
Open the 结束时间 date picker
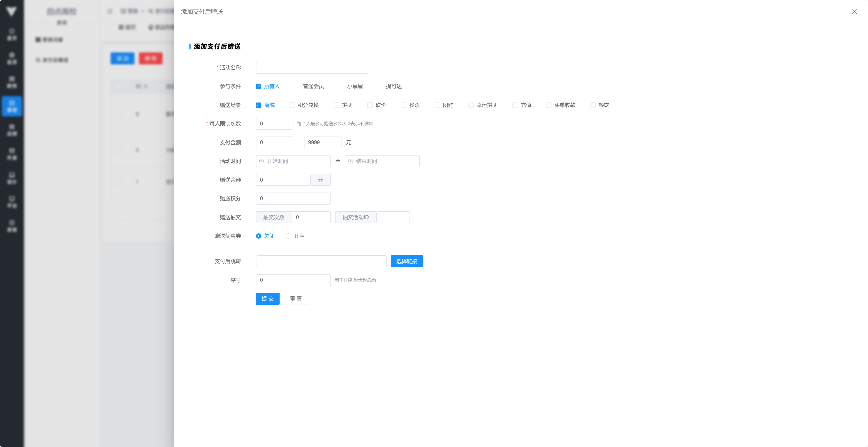pyautogui.click(x=386, y=161)
